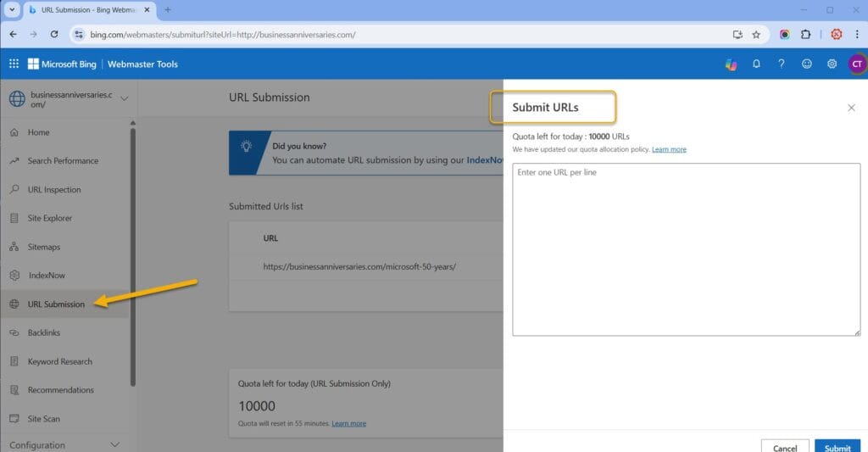Viewport: 868px width, 452px height.
Task: Open Site Scan in the sidebar
Action: point(44,419)
